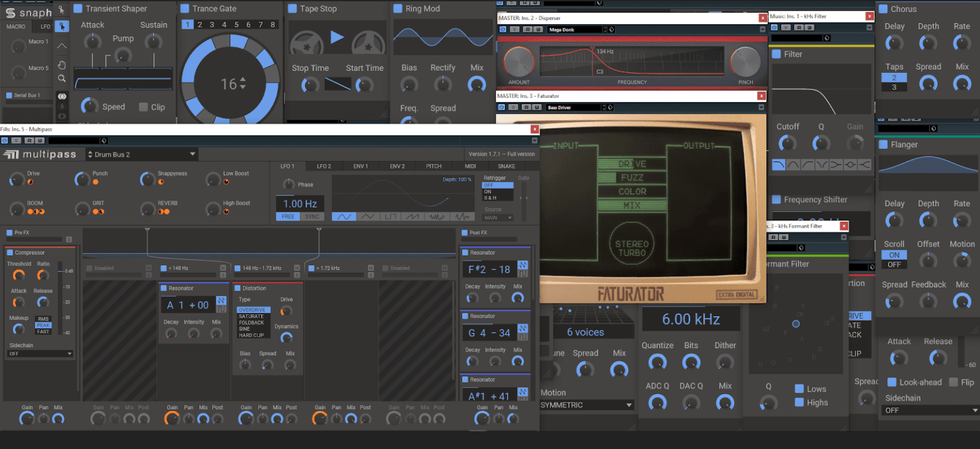
Task: Click the SYNC button under the LFO rate
Action: tap(313, 217)
